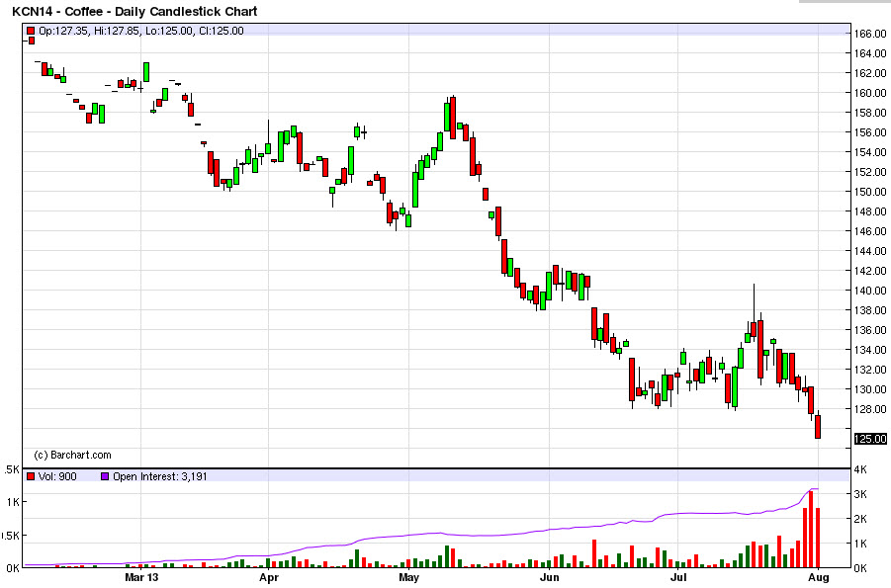Click the '166.00' price axis label
The width and height of the screenshot is (891, 588).
870,34
